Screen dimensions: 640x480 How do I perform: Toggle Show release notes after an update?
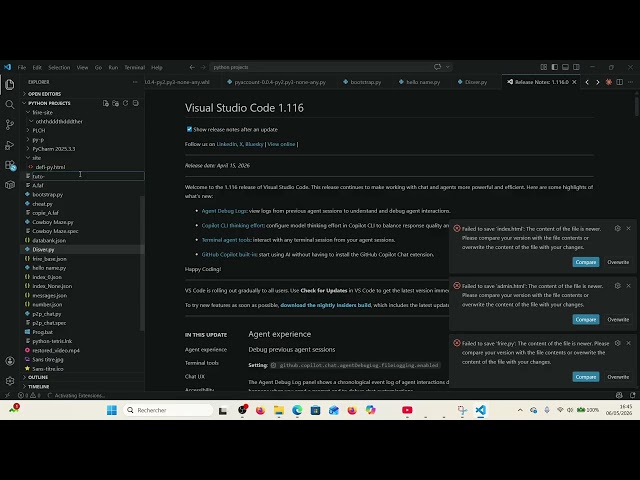tap(189, 129)
